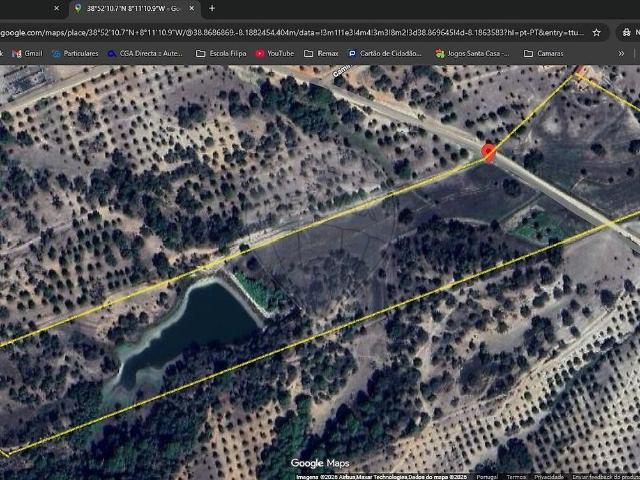Image resolution: width=640 pixels, height=480 pixels.
Task: Click the Portugal link in the footer
Action: (487, 477)
